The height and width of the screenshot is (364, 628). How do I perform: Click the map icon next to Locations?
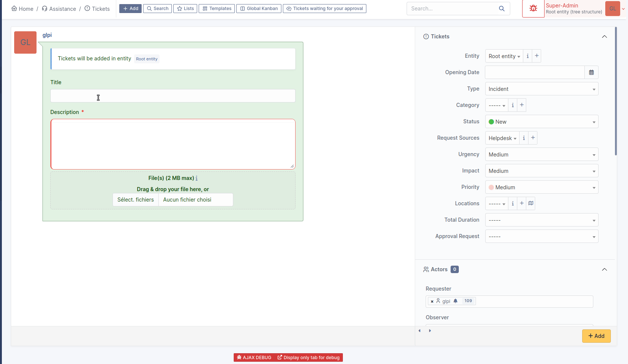tap(530, 203)
